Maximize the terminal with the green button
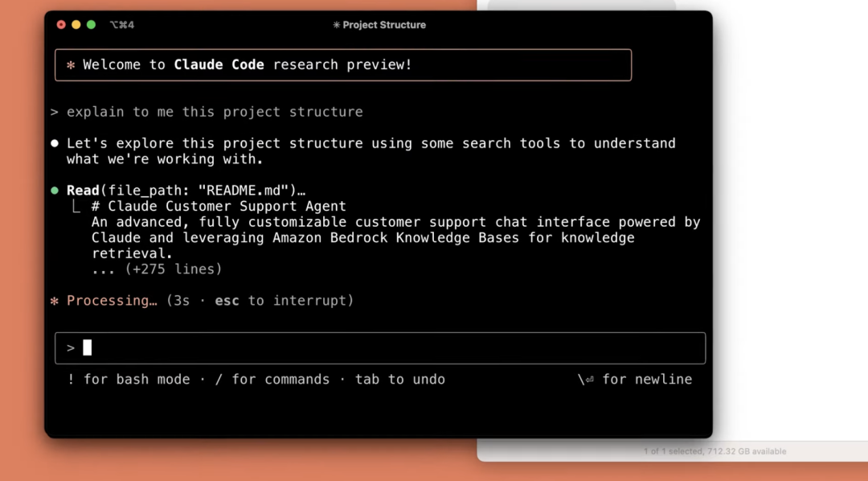The image size is (868, 481). point(91,25)
